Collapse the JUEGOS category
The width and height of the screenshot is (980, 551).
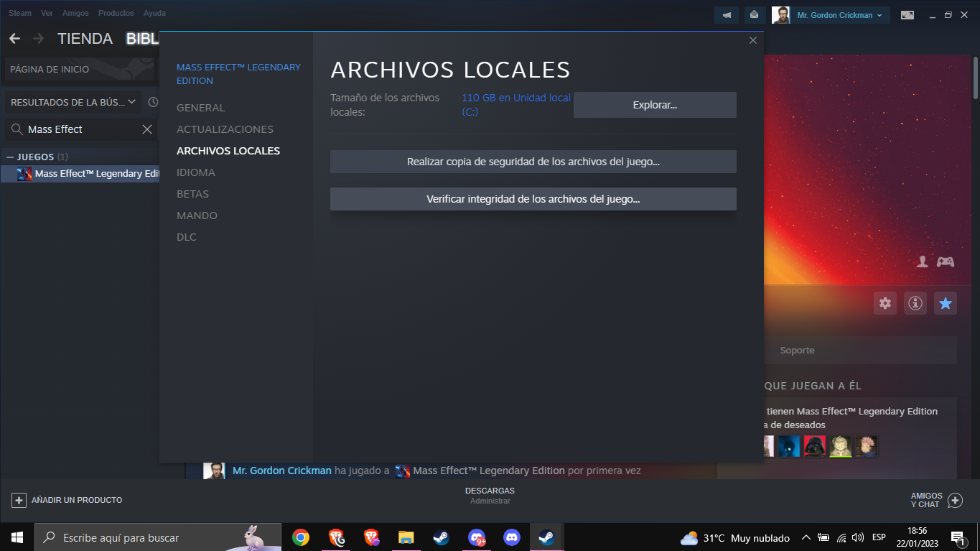point(10,157)
